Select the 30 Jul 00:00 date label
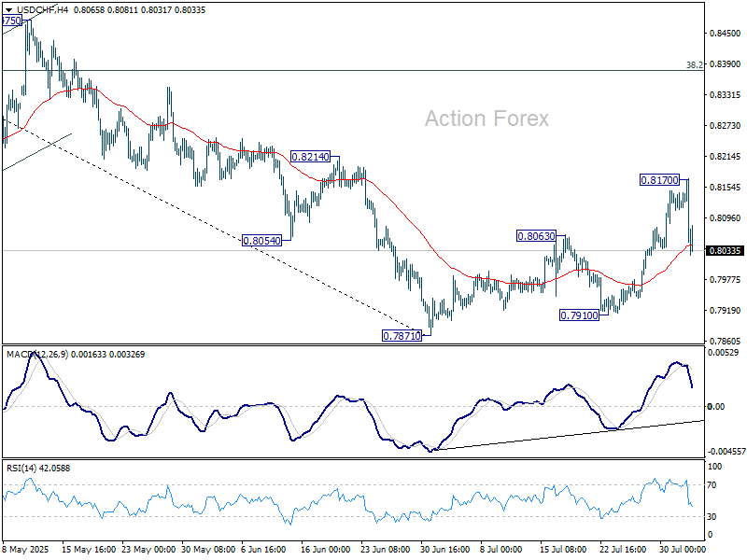Screen dimensions: 747x560 (684, 550)
